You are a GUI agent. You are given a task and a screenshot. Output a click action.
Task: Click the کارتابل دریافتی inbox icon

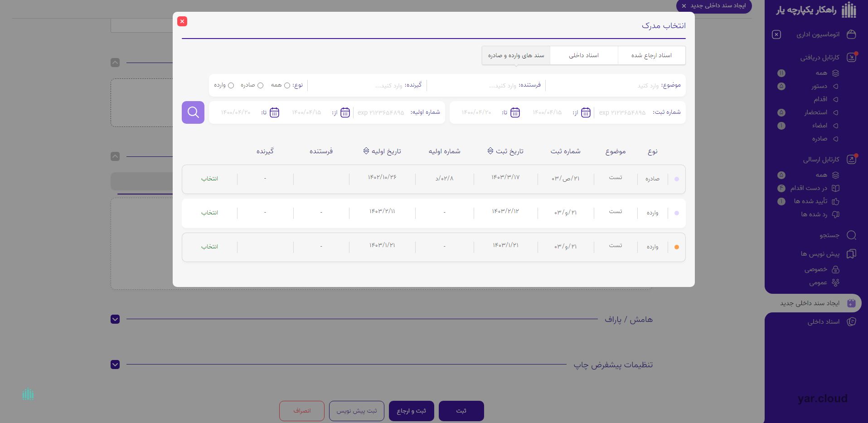click(851, 58)
